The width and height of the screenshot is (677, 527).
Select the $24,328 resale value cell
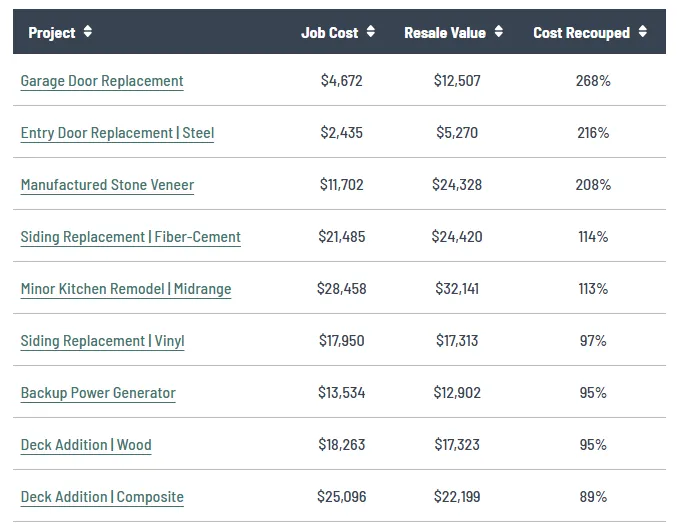pyautogui.click(x=457, y=185)
